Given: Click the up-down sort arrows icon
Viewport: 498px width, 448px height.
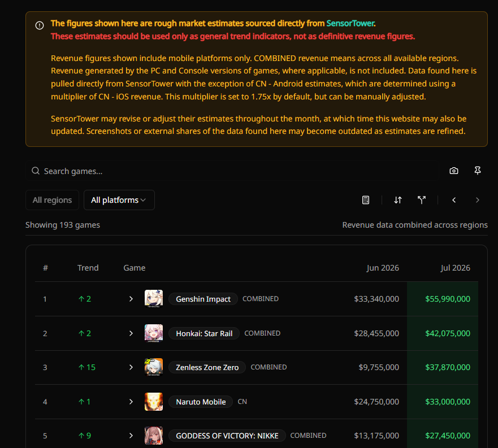Looking at the screenshot, I should (397, 200).
